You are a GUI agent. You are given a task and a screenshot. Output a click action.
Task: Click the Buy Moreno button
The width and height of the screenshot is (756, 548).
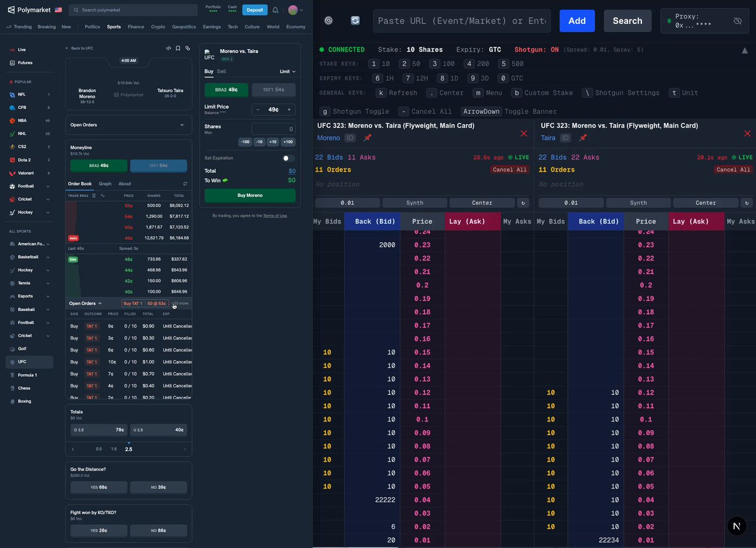point(250,195)
